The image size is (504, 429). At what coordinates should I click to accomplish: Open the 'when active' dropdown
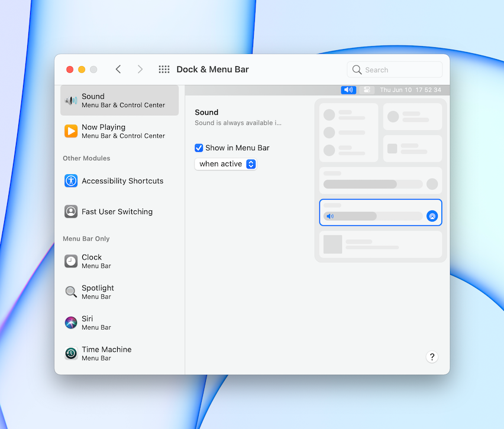pos(225,164)
